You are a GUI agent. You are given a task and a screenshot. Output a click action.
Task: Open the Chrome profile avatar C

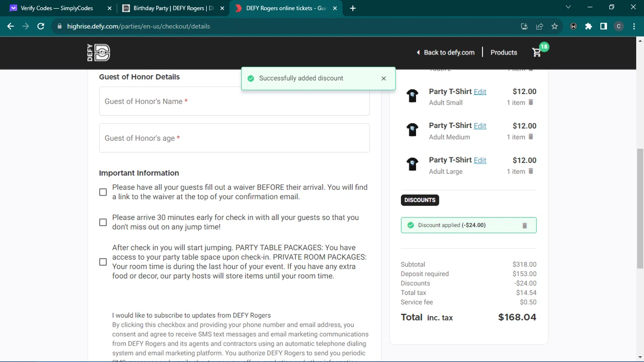click(x=619, y=26)
